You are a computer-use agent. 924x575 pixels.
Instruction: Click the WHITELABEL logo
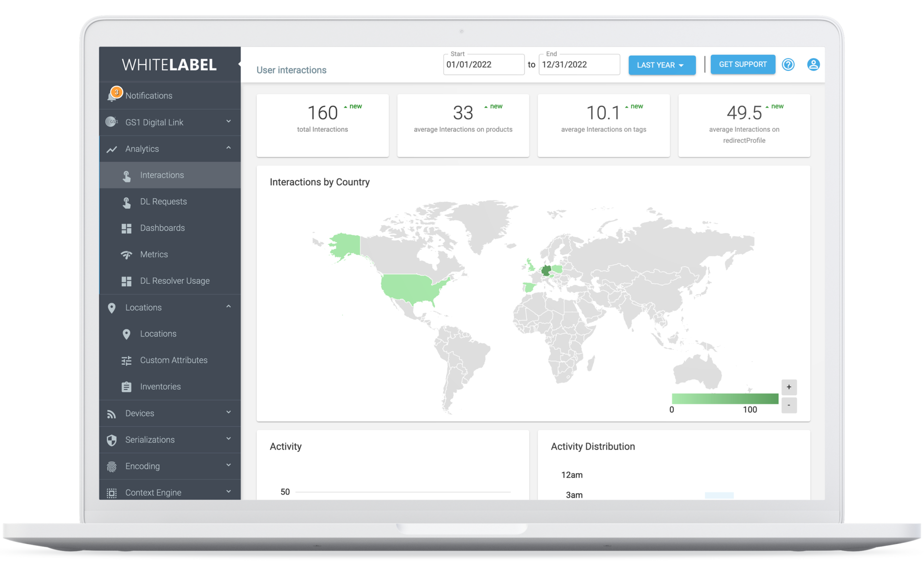[169, 65]
